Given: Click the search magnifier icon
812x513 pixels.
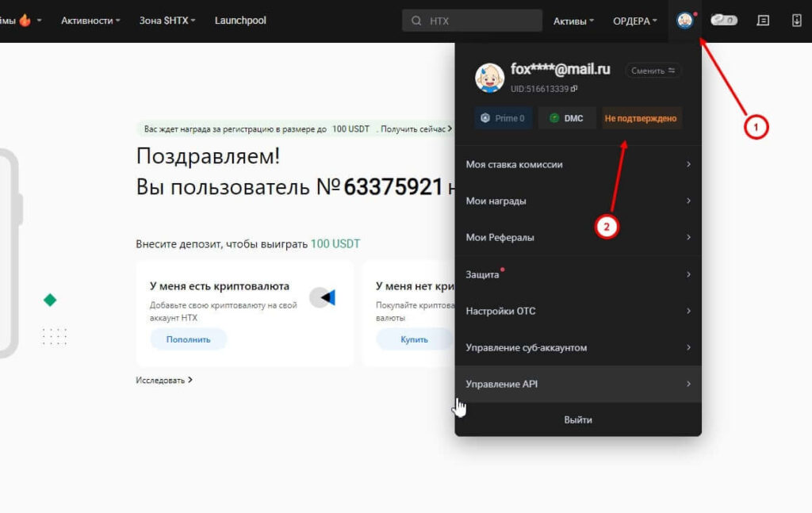Looking at the screenshot, I should 416,21.
